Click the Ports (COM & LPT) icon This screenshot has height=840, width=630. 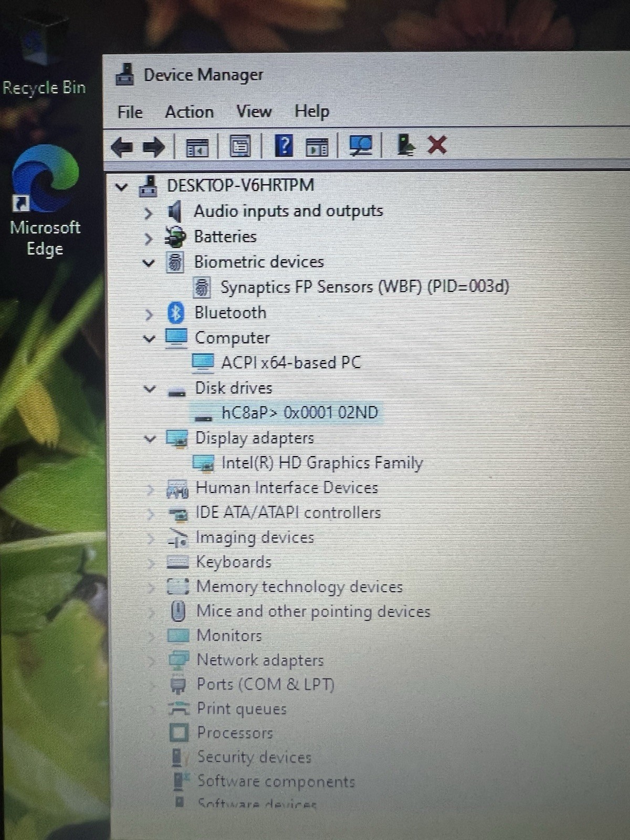point(178,685)
